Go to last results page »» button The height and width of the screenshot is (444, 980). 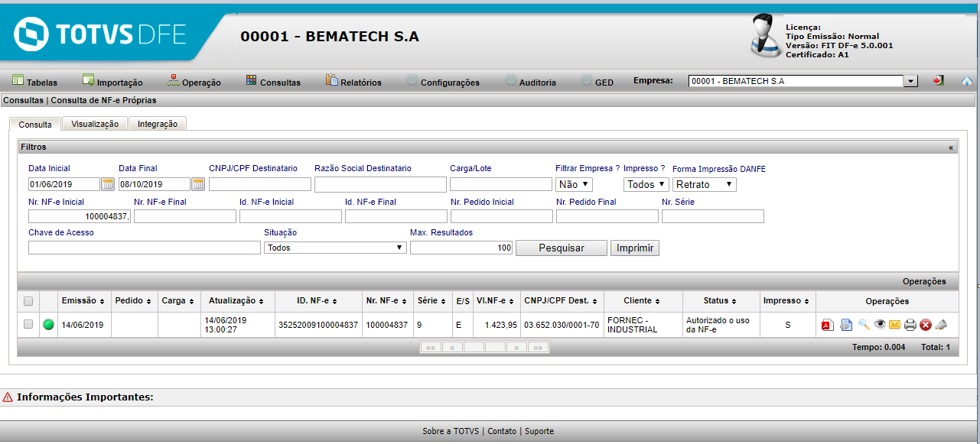coord(538,347)
